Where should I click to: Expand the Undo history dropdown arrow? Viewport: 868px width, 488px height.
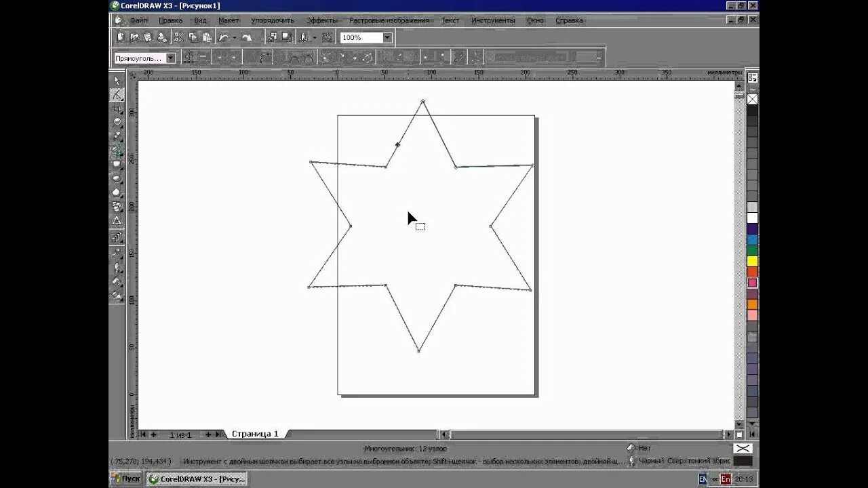tap(235, 38)
